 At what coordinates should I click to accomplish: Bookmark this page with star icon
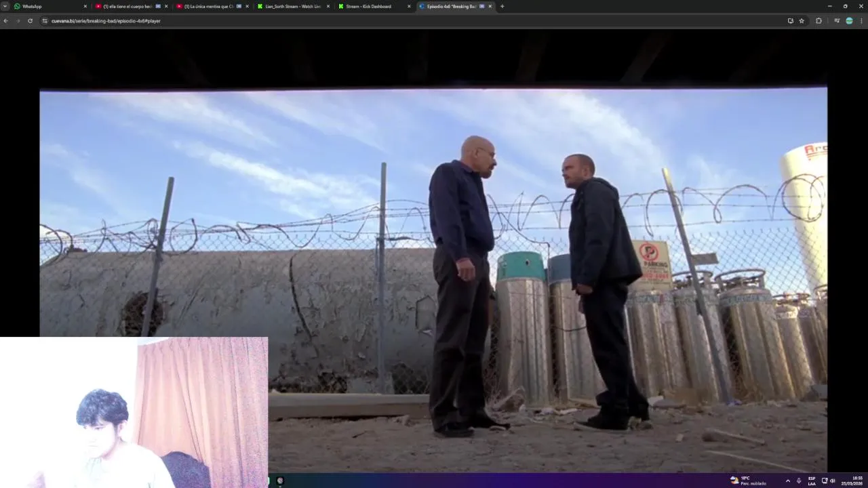coord(802,21)
